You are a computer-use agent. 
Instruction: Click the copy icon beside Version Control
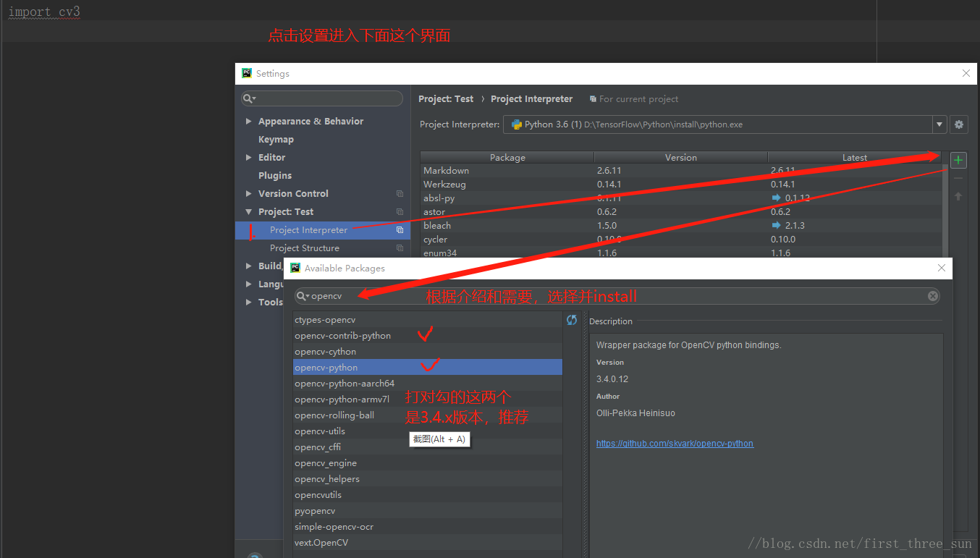tap(400, 194)
